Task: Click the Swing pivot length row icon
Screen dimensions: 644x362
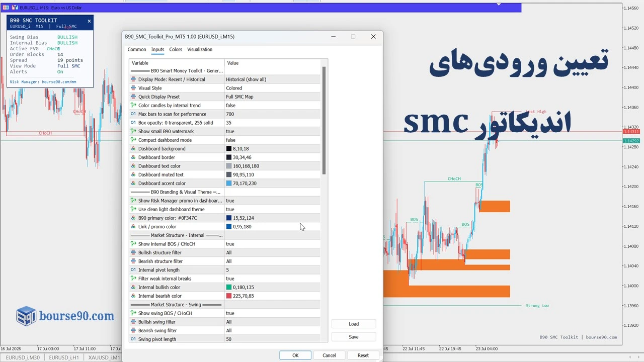Action: 133,339
